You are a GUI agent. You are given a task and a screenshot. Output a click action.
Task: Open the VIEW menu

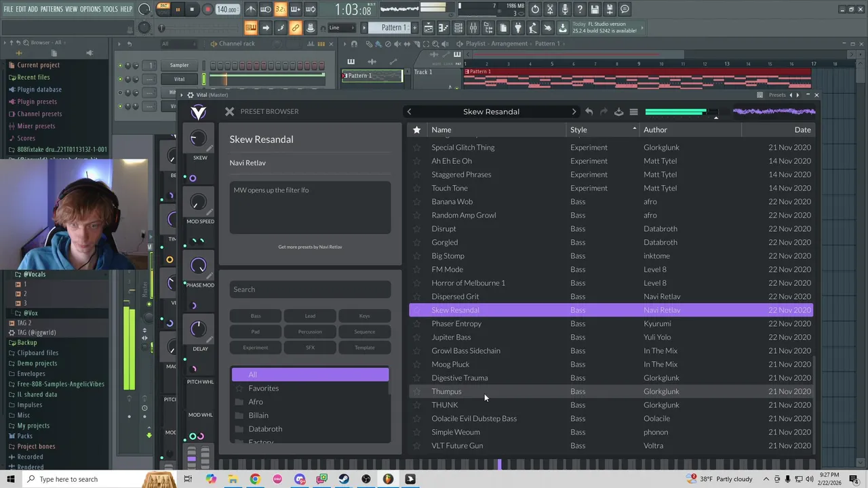pyautogui.click(x=71, y=9)
